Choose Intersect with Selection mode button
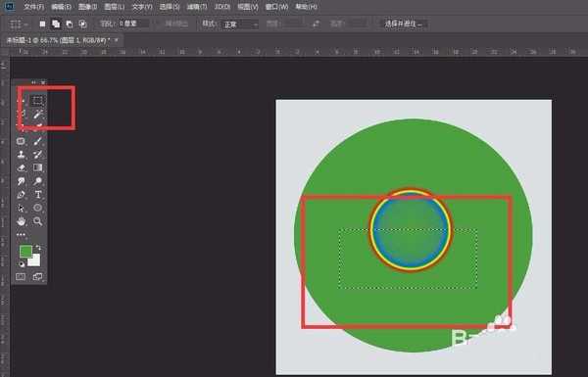 pos(83,24)
